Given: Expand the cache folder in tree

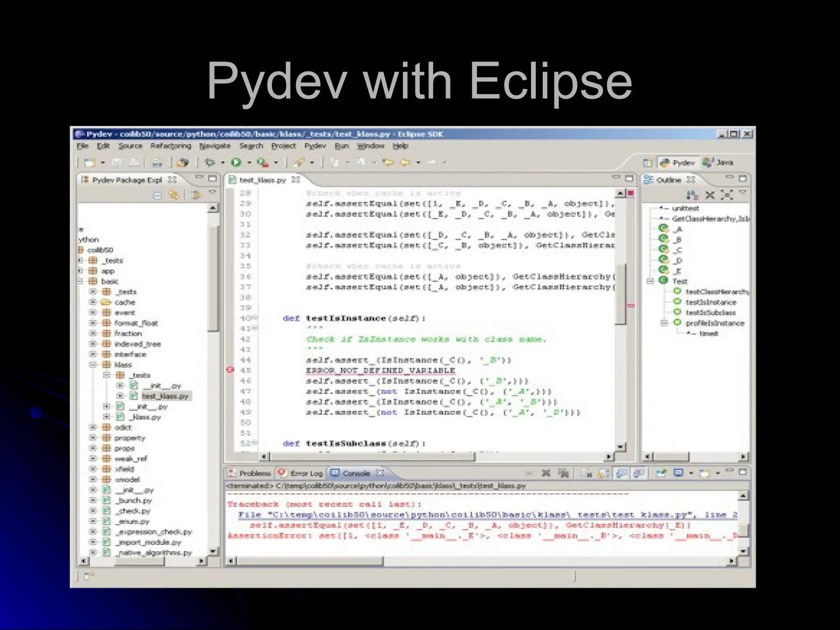Looking at the screenshot, I should 94,302.
